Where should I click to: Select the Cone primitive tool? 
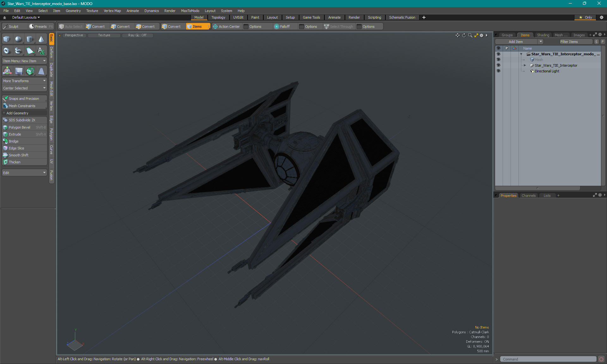(x=41, y=39)
